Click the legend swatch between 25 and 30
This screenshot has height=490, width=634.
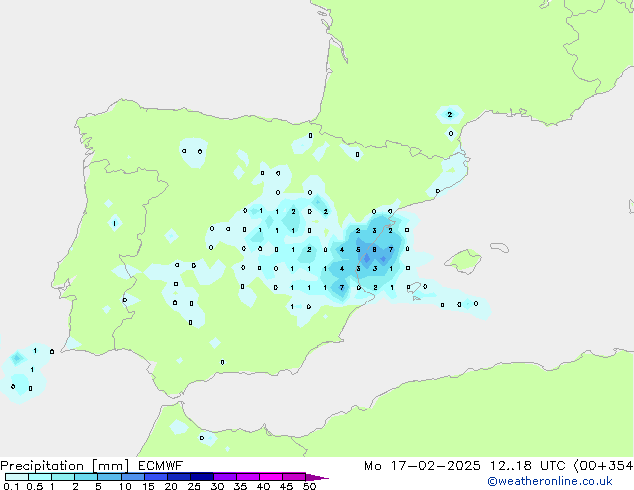[x=202, y=477]
